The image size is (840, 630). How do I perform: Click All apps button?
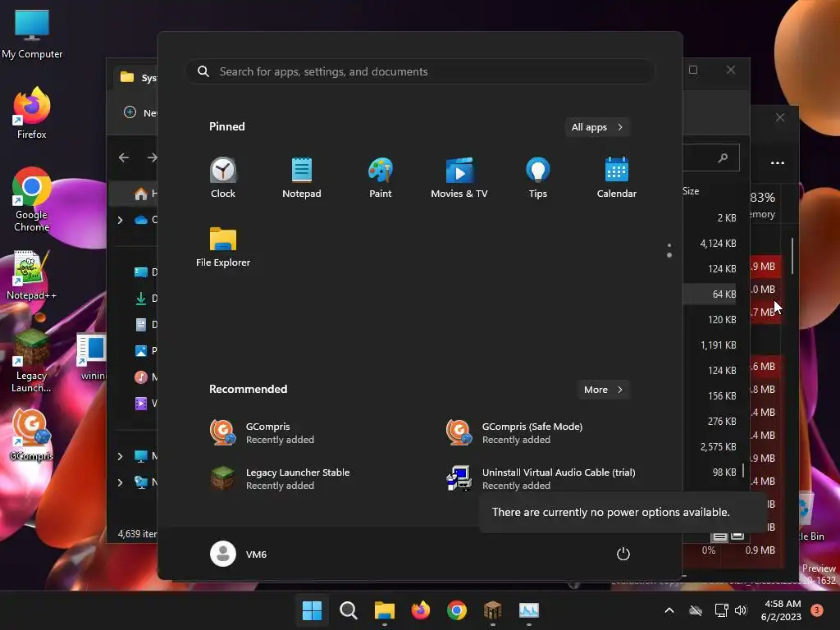click(x=597, y=127)
